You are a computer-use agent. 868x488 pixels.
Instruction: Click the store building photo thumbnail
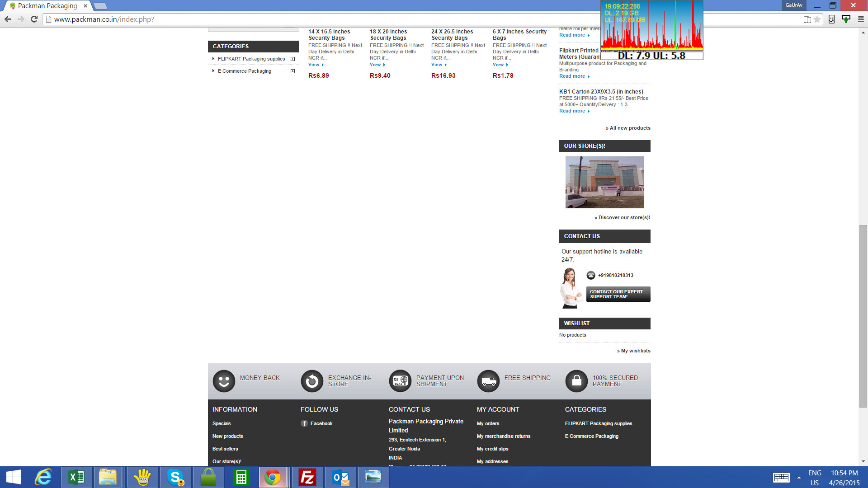(604, 182)
